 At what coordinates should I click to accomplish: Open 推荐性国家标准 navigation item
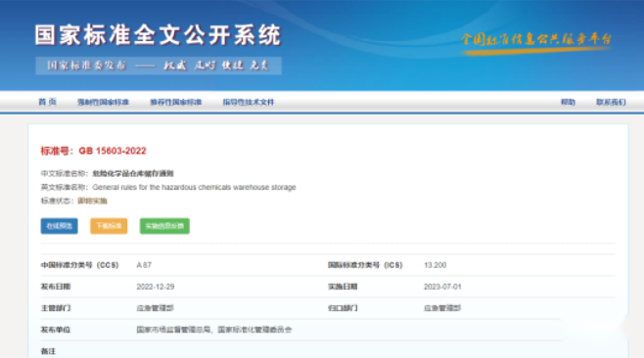[x=176, y=103]
